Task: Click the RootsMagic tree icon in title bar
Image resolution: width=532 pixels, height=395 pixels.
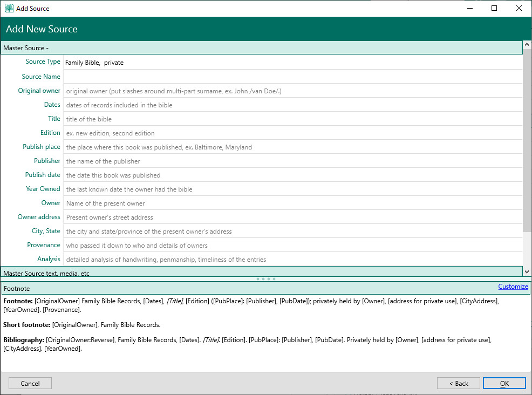Action: pyautogui.click(x=9, y=8)
